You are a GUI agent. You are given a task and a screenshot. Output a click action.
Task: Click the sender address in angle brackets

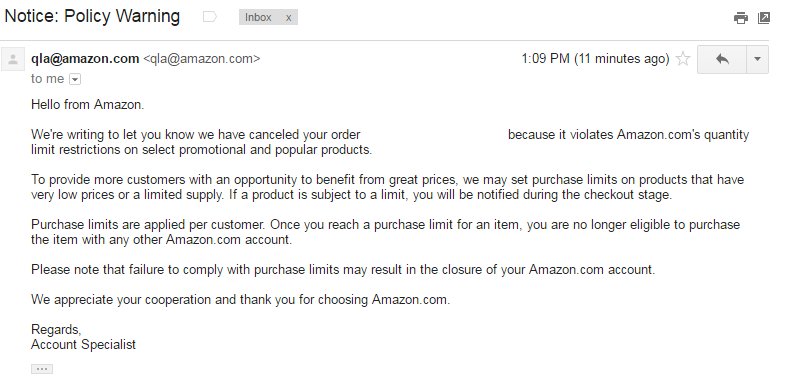click(201, 59)
